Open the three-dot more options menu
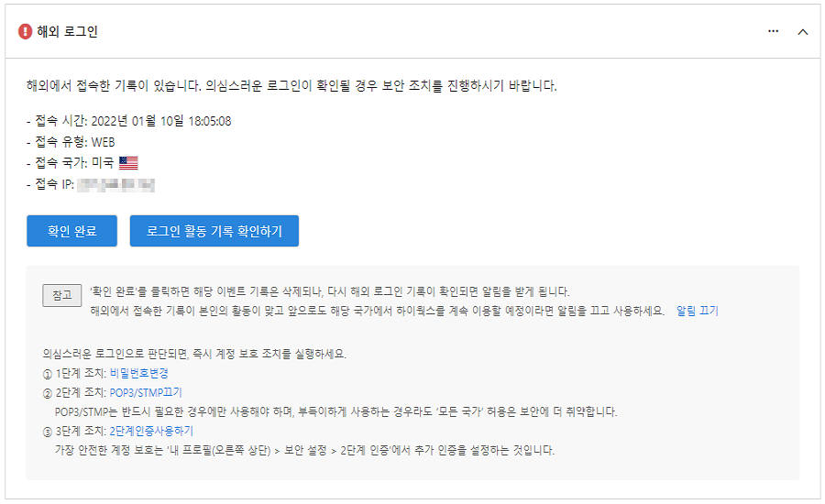Viewport: 825px width, 504px height. 773,31
